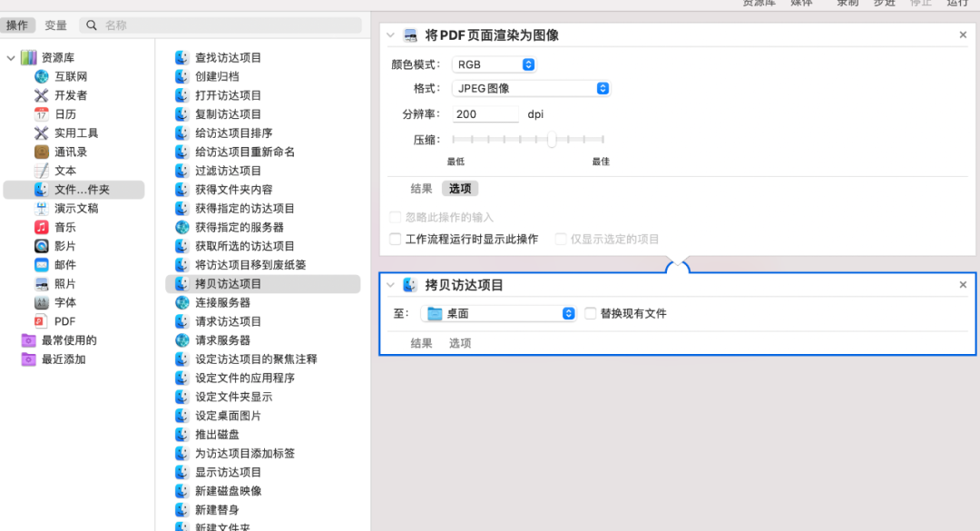Enable 替换现有文件 checkbox
This screenshot has height=531, width=980.
coord(590,313)
